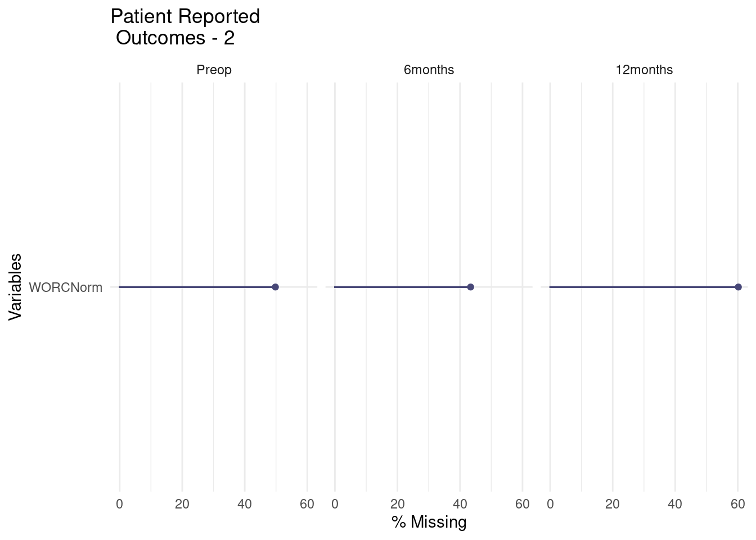Click the 20 tick in Preop panel
The height and width of the screenshot is (540, 756).
coord(182,504)
